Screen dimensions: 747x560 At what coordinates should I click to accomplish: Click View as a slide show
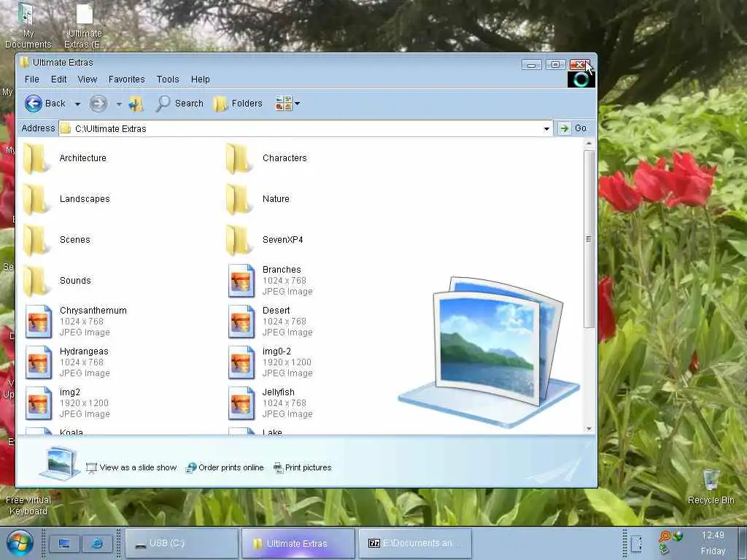pos(131,467)
